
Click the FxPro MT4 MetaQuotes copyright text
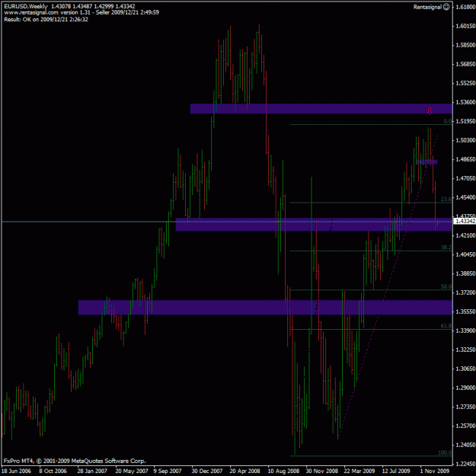tap(75, 461)
